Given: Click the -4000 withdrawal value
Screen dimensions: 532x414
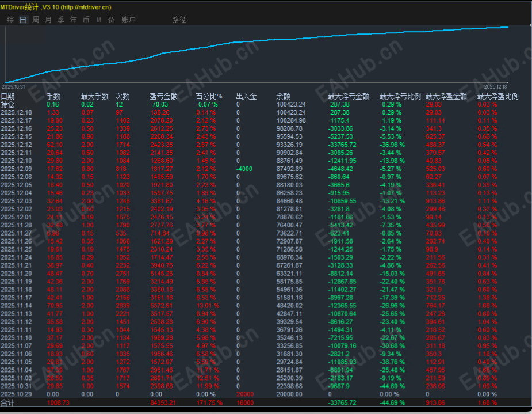Looking at the screenshot, I should (x=244, y=169).
